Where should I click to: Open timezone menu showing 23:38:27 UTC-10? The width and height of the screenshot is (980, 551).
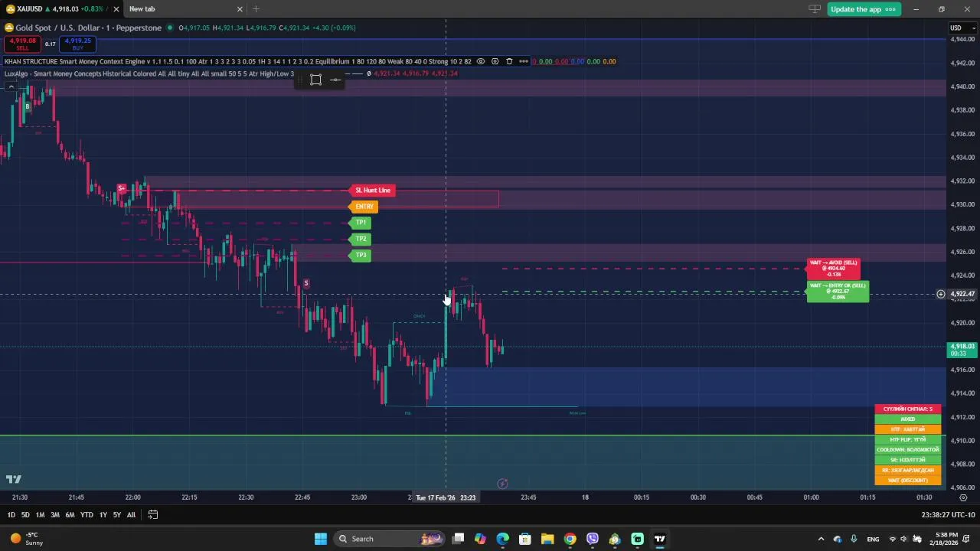point(948,515)
